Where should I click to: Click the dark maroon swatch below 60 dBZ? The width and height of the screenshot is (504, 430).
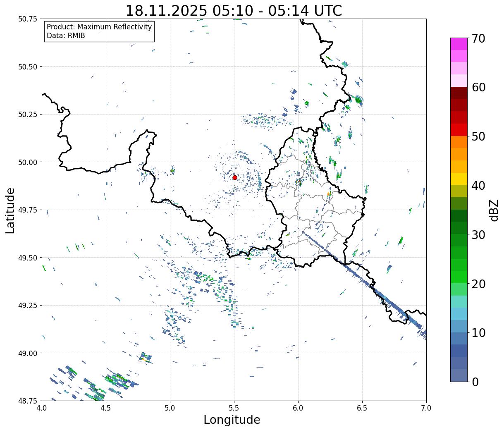(x=459, y=93)
